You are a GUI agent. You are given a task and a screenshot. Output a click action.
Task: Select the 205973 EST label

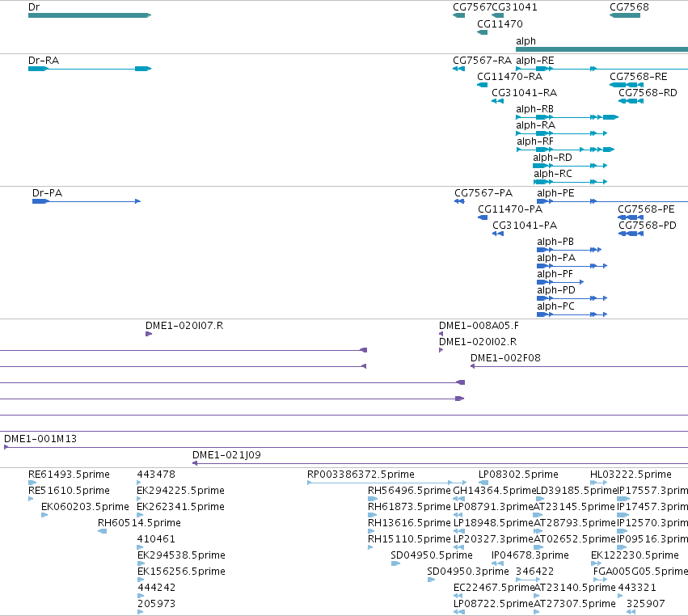[157, 603]
